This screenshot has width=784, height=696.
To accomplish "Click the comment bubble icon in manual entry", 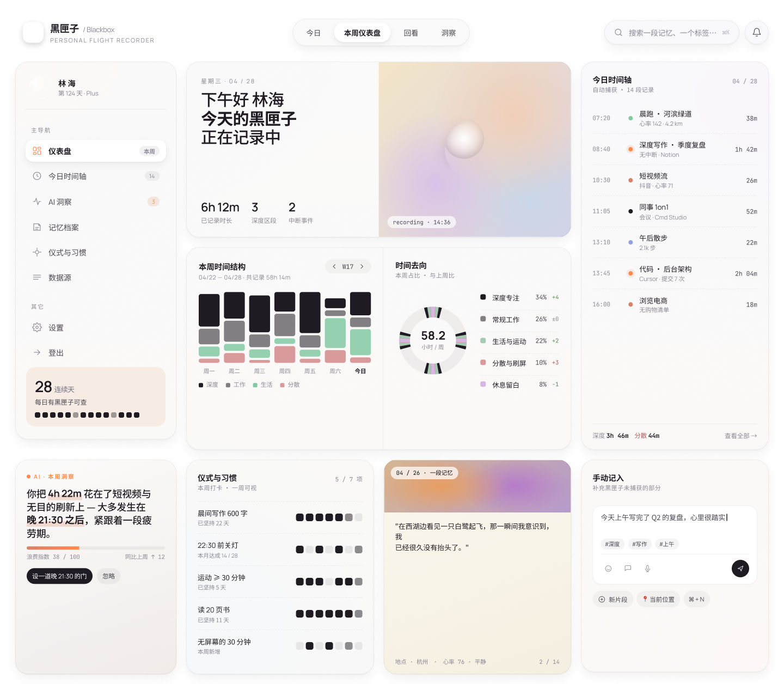I will pyautogui.click(x=628, y=569).
